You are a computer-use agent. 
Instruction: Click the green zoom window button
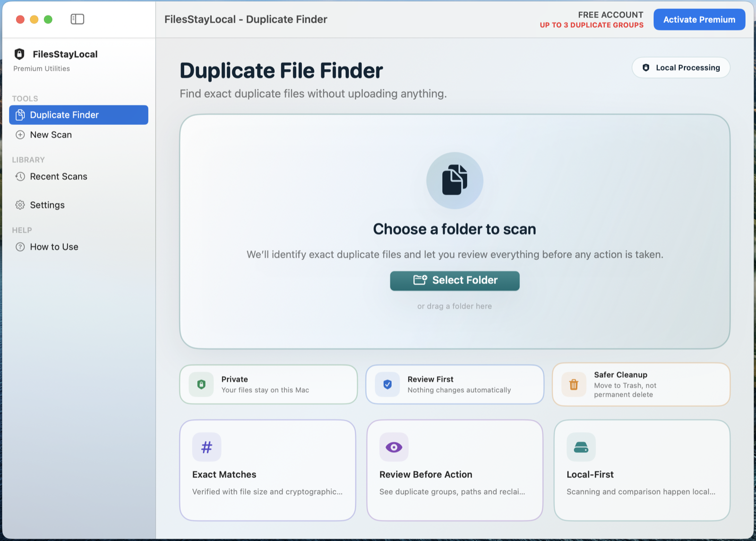tap(48, 19)
